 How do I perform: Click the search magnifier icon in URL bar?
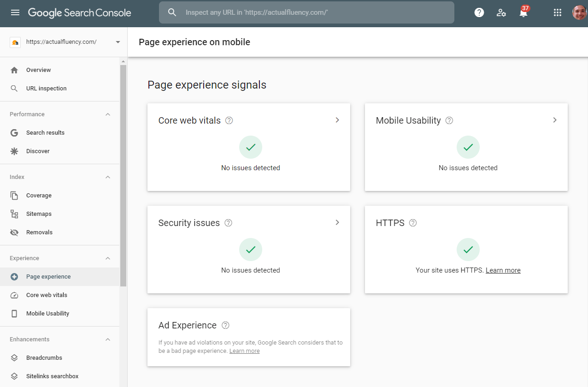(172, 12)
